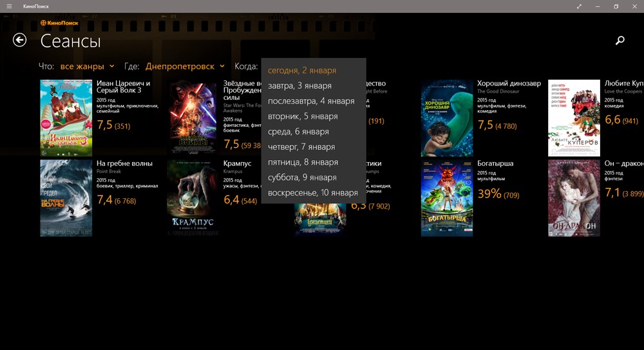Screen dimensions: 644x350
Task: Click the '39% (709)' rating of Богатырша
Action: 498,194
